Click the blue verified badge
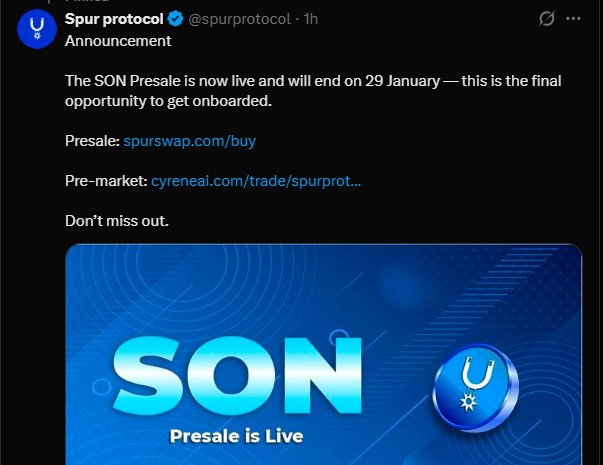Image resolution: width=603 pixels, height=465 pixels. pos(175,19)
